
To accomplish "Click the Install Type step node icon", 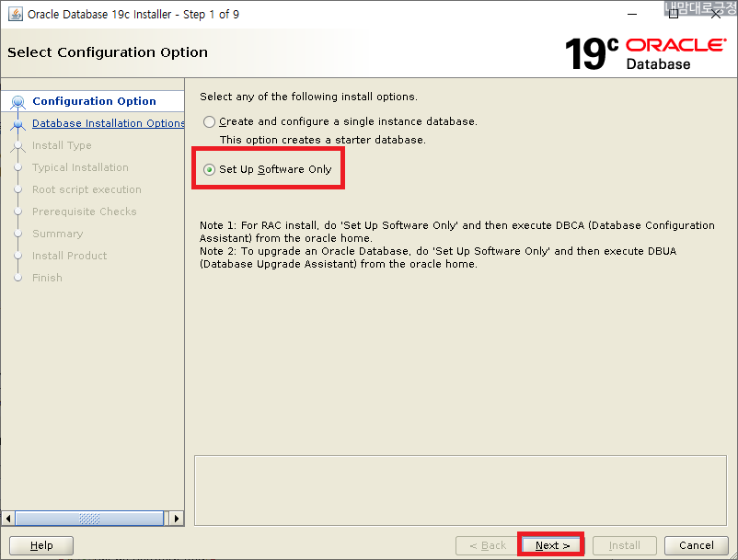I will 17,145.
